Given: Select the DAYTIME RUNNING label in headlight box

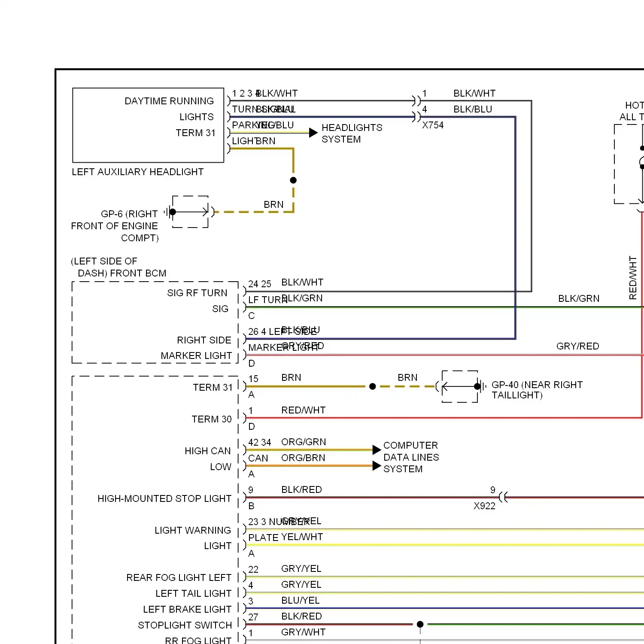Looking at the screenshot, I should 169,101.
